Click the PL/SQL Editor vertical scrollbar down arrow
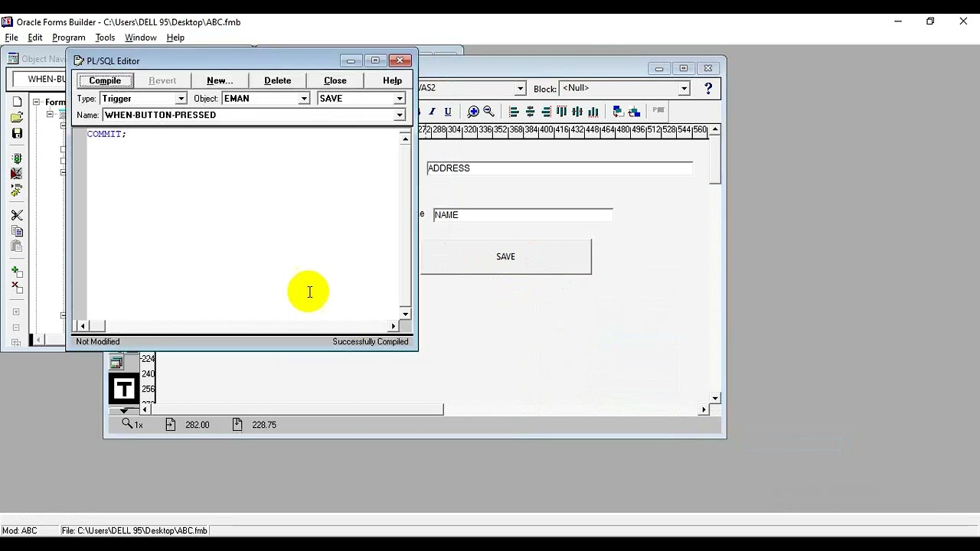 click(x=405, y=314)
